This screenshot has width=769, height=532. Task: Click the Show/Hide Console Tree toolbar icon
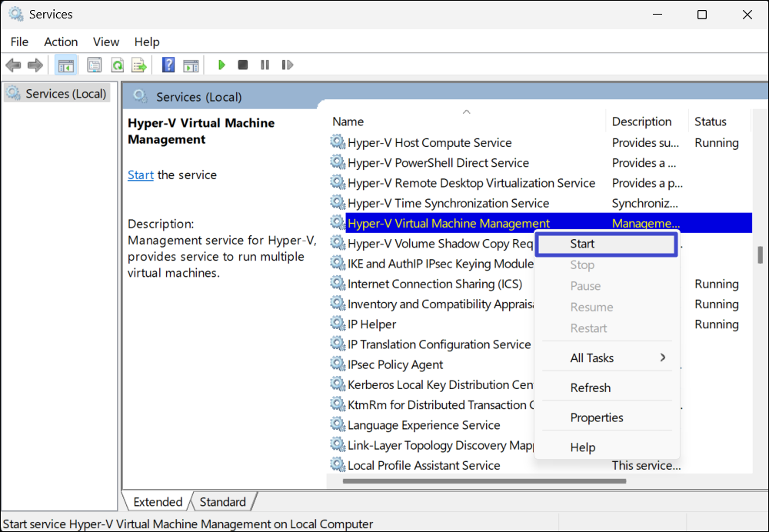[x=65, y=65]
